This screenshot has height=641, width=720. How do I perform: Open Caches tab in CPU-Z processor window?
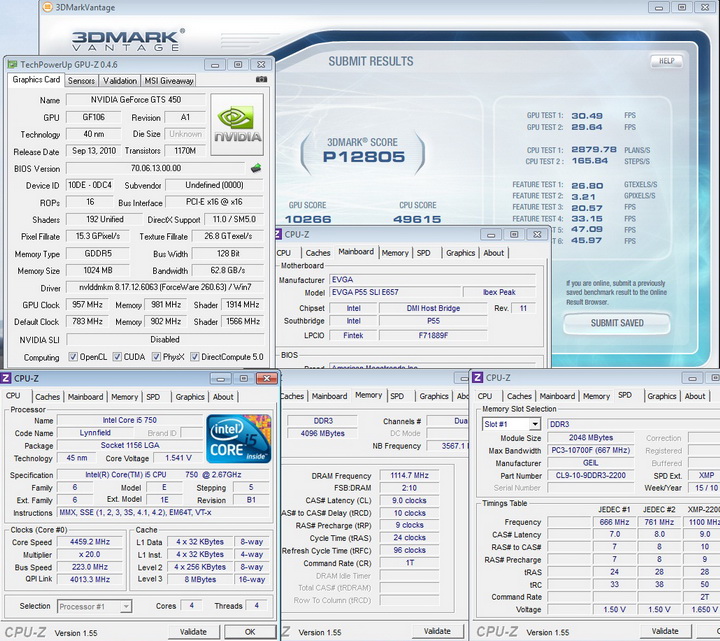48,397
